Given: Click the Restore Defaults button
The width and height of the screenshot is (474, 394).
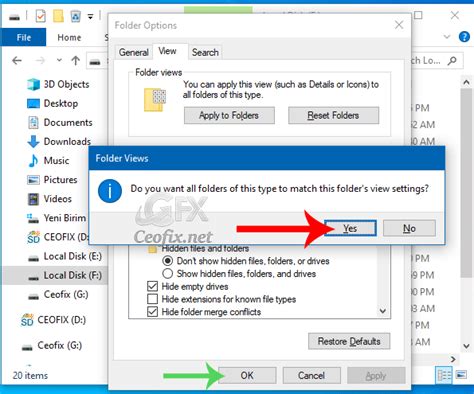Looking at the screenshot, I should [349, 341].
